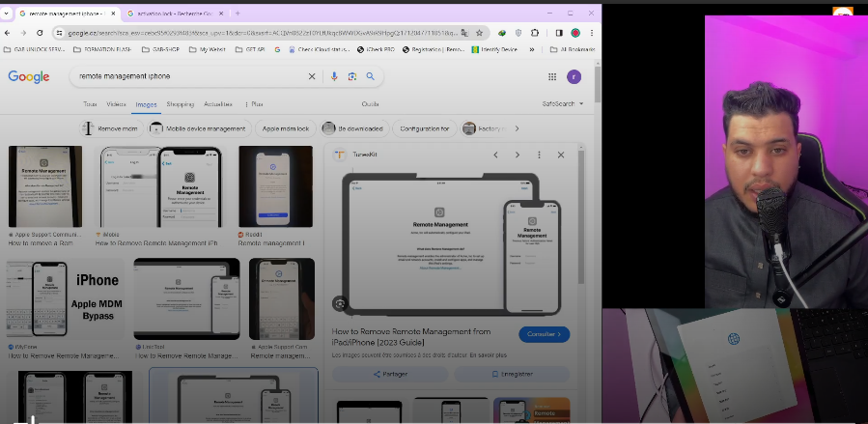Switch to the Tous results tab
Image resolution: width=868 pixels, height=424 pixels.
point(90,104)
